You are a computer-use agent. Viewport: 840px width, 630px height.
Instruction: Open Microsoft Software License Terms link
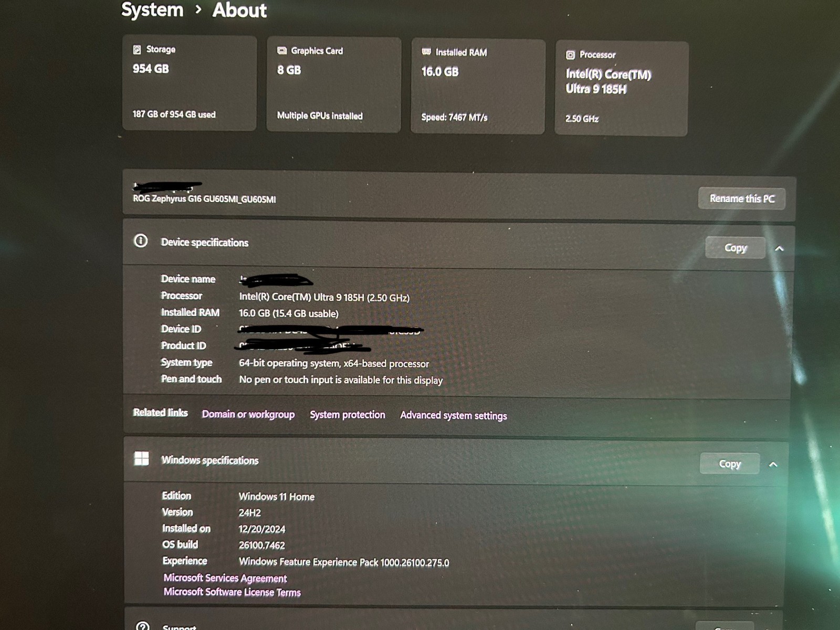point(232,592)
